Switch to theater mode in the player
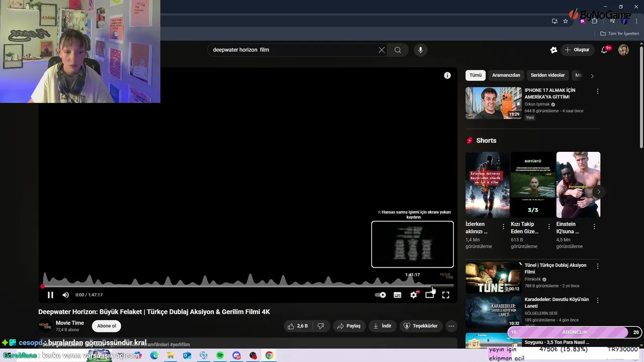 tap(430, 295)
